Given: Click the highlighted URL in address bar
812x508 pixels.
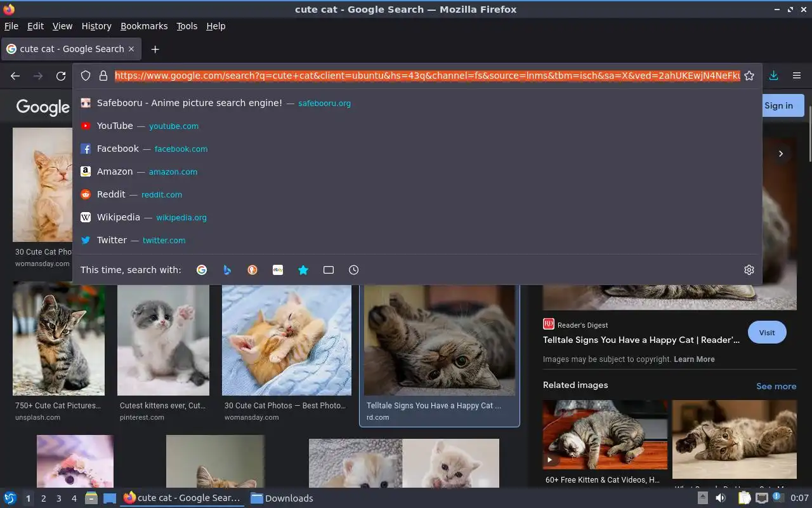Looking at the screenshot, I should point(427,76).
